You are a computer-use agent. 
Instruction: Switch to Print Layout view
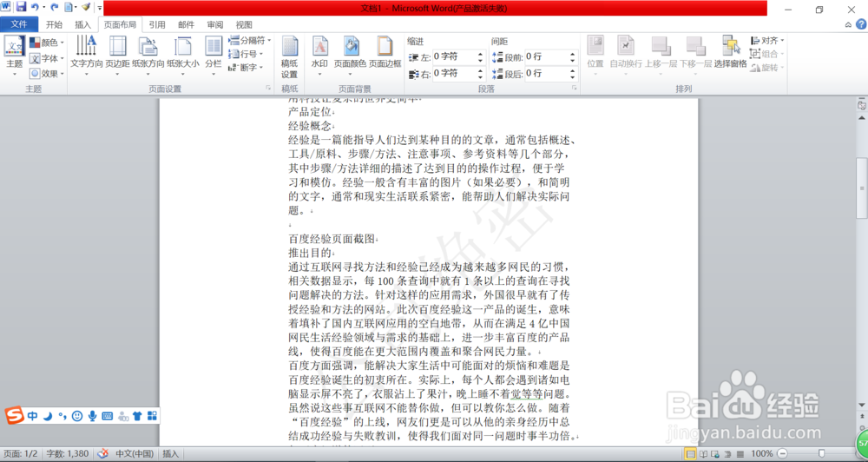click(x=690, y=454)
